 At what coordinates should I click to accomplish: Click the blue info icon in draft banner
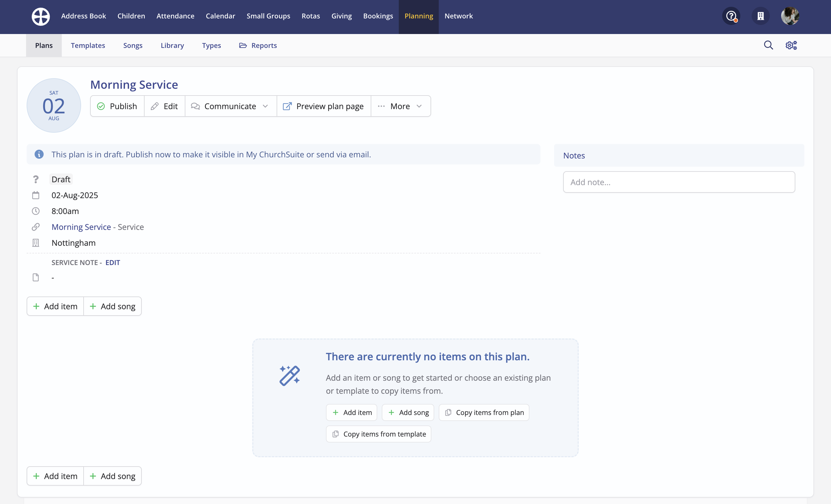pos(39,154)
